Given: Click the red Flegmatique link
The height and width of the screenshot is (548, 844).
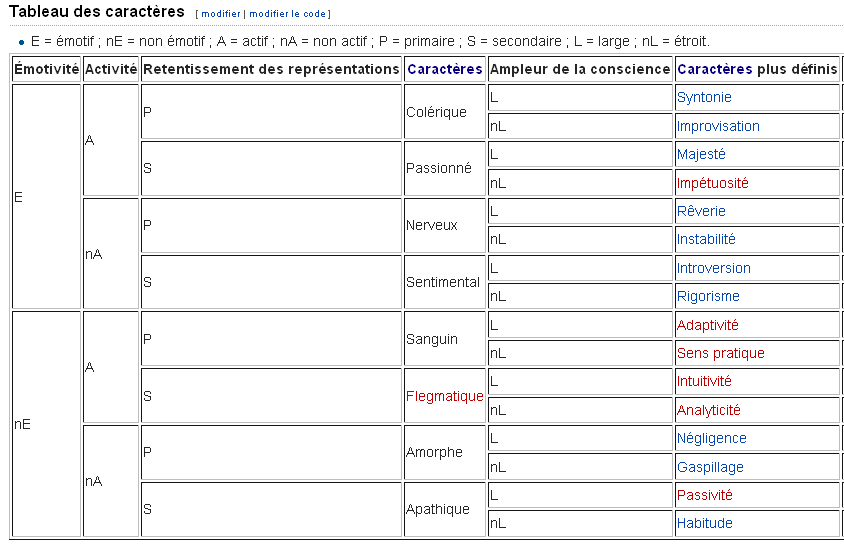Looking at the screenshot, I should point(445,397).
